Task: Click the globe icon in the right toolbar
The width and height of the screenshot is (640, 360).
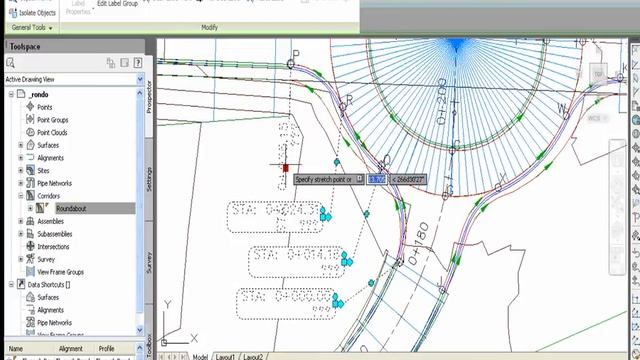Action: (x=636, y=120)
